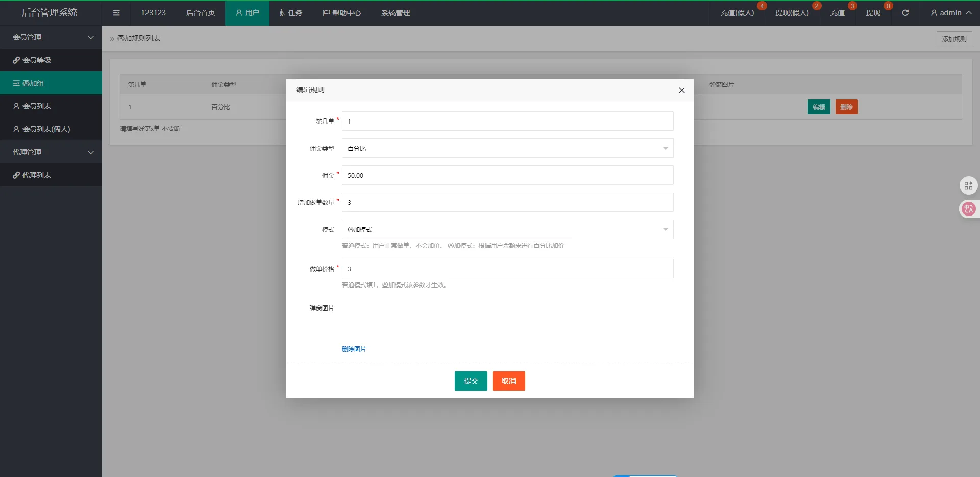Collapse the 会员管理 sidebar group
Image resolution: width=980 pixels, height=477 pixels.
[51, 37]
